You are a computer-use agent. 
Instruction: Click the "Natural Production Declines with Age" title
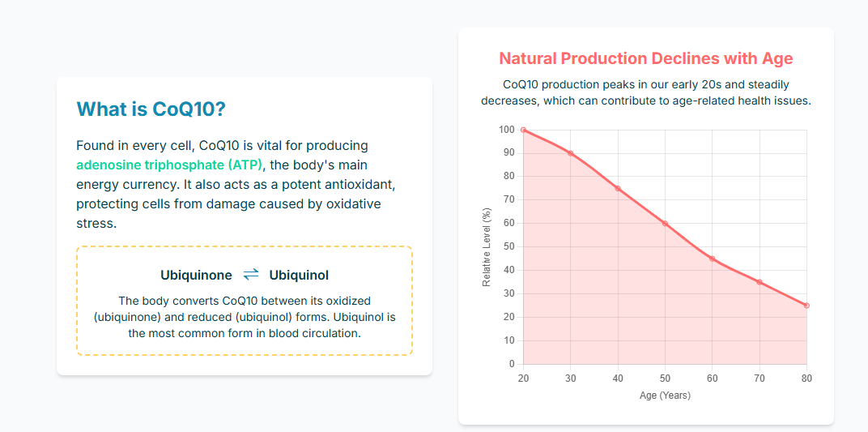645,58
